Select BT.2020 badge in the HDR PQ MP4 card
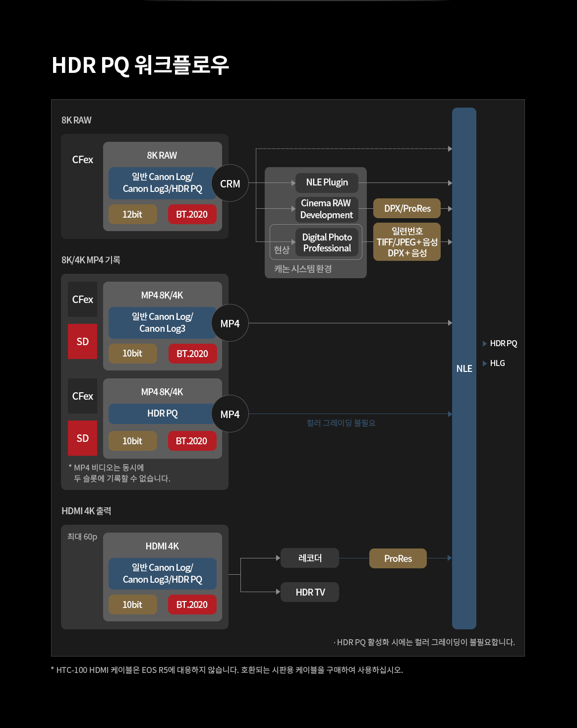The height and width of the screenshot is (728, 577). tap(192, 441)
